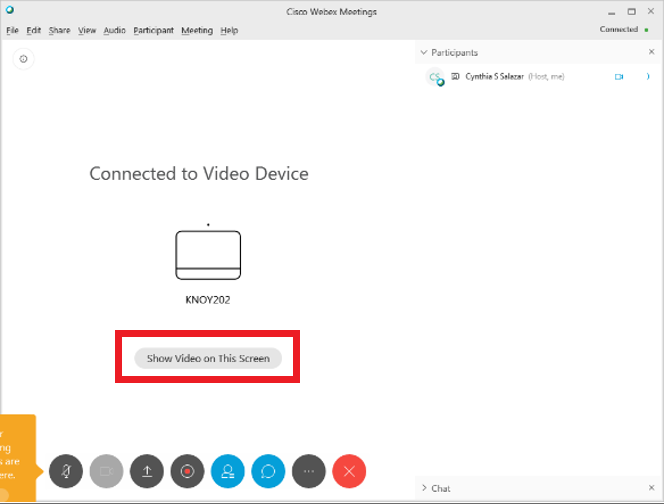
Task: Click the video camera icon beside Cynthia
Action: coord(619,77)
